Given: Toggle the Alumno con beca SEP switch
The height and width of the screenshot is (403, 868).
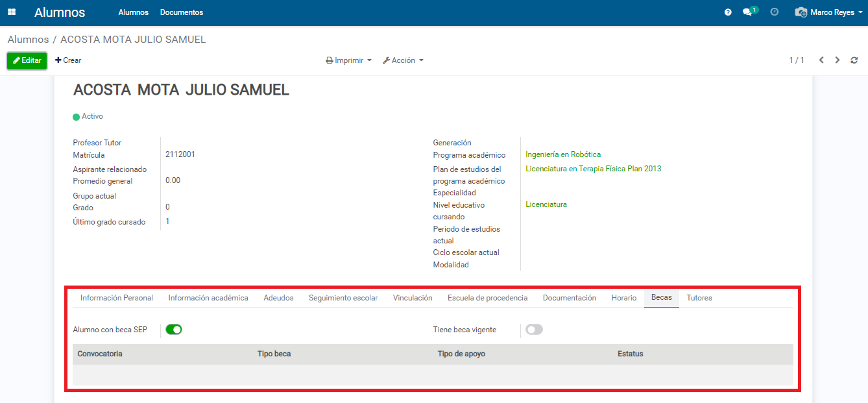Looking at the screenshot, I should [174, 330].
